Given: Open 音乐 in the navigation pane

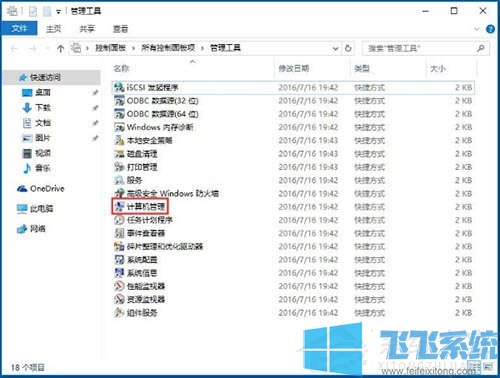Looking at the screenshot, I should point(43,168).
